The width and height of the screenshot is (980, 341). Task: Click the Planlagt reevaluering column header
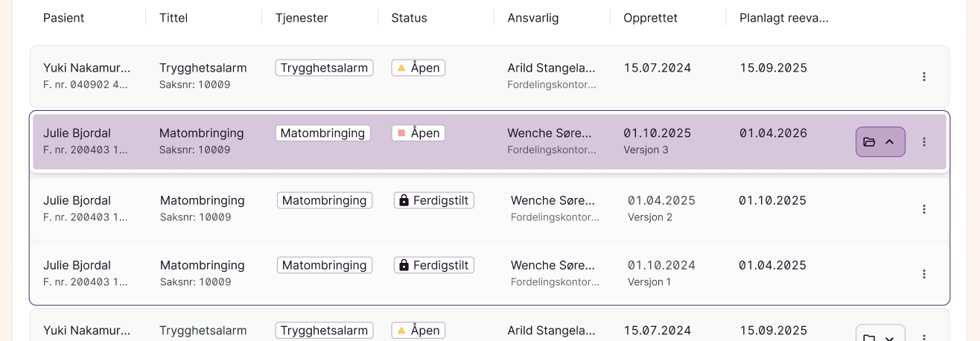(x=783, y=18)
